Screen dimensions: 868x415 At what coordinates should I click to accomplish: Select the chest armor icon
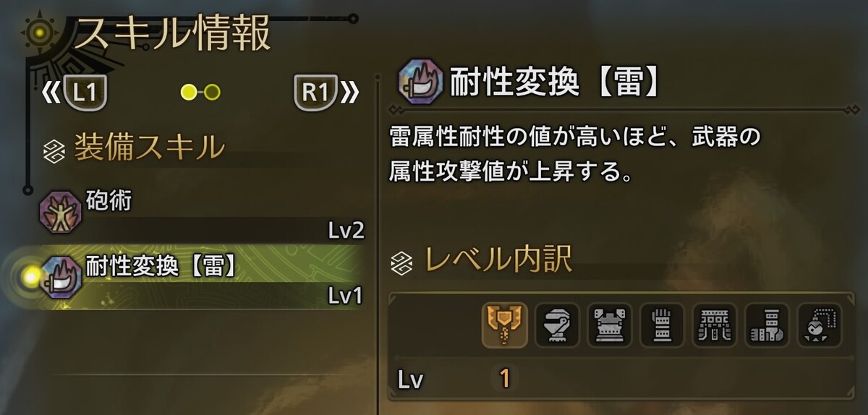click(610, 325)
